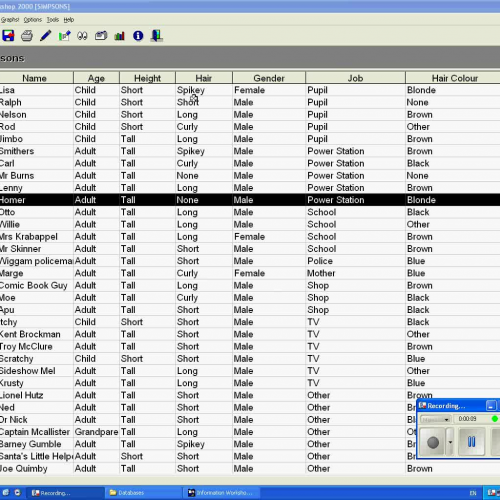
Task: Click Short height cell in Scratchy row
Action: pos(147,359)
